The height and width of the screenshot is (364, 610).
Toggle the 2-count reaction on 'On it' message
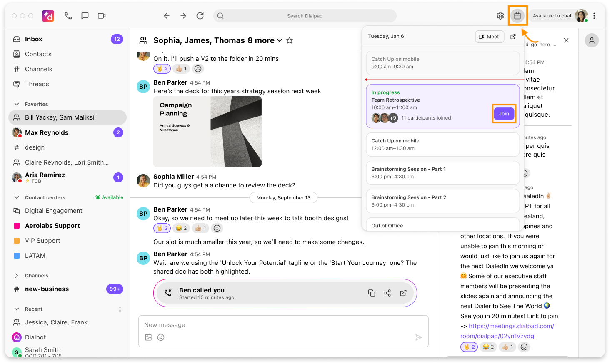[x=162, y=69]
